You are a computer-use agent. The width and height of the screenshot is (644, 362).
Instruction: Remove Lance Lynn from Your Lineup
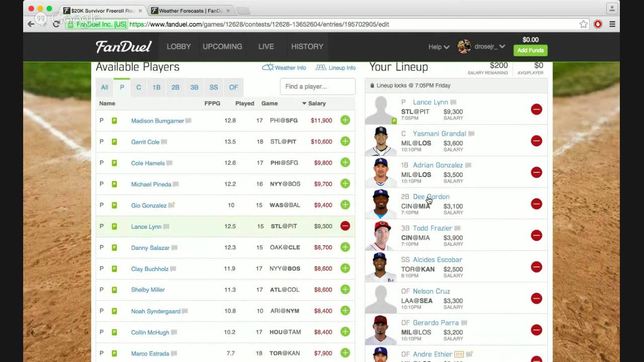[x=536, y=109]
